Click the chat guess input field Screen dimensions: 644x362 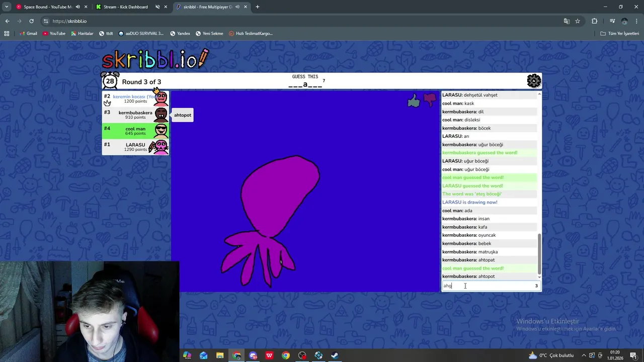[x=491, y=286]
